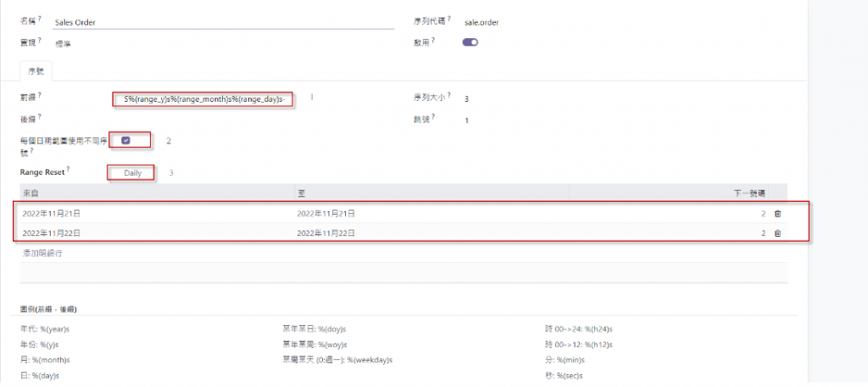The height and width of the screenshot is (387, 868).
Task: Click 添加明細行 to add a line
Action: (x=42, y=253)
